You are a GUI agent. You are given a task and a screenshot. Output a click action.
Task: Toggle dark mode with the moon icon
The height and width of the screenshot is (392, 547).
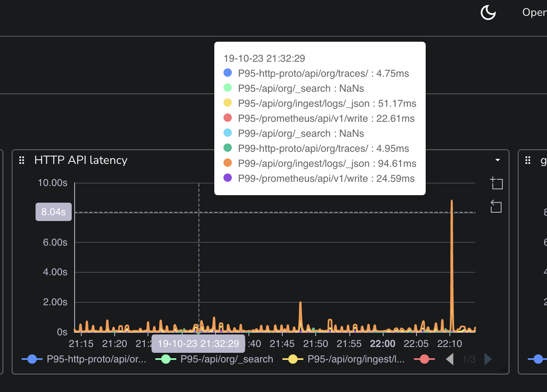click(x=488, y=13)
